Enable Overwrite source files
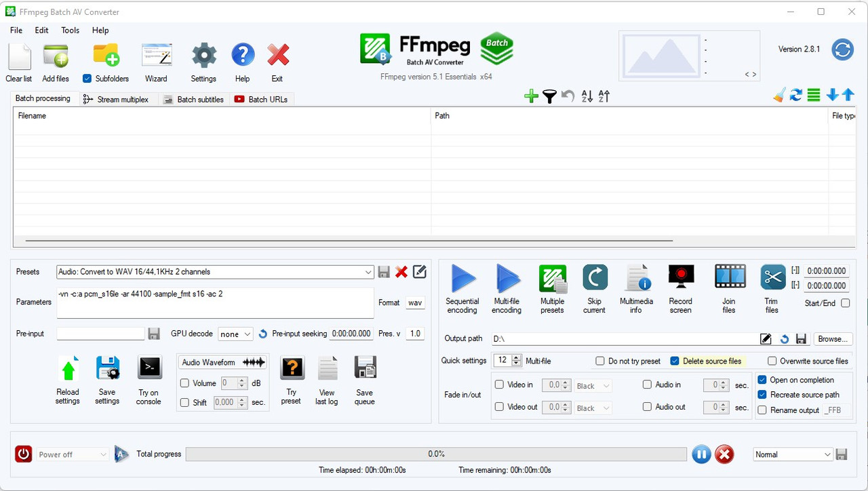 pos(772,361)
